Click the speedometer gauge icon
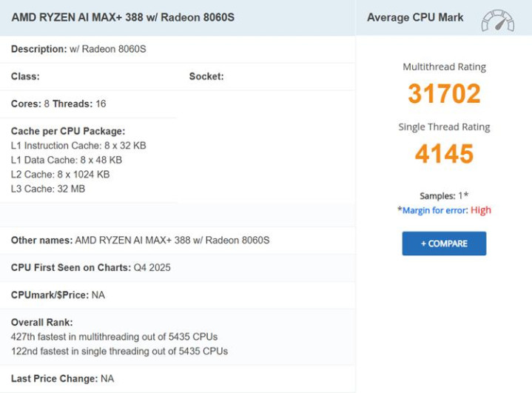Screen dimensions: 532x393 (x=497, y=20)
